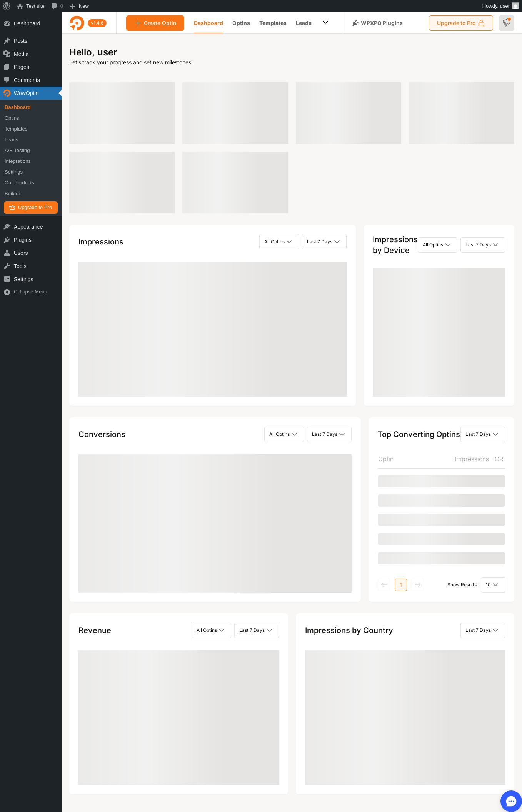Open Settings in WowOptin submenu
The image size is (522, 812).
tap(13, 172)
